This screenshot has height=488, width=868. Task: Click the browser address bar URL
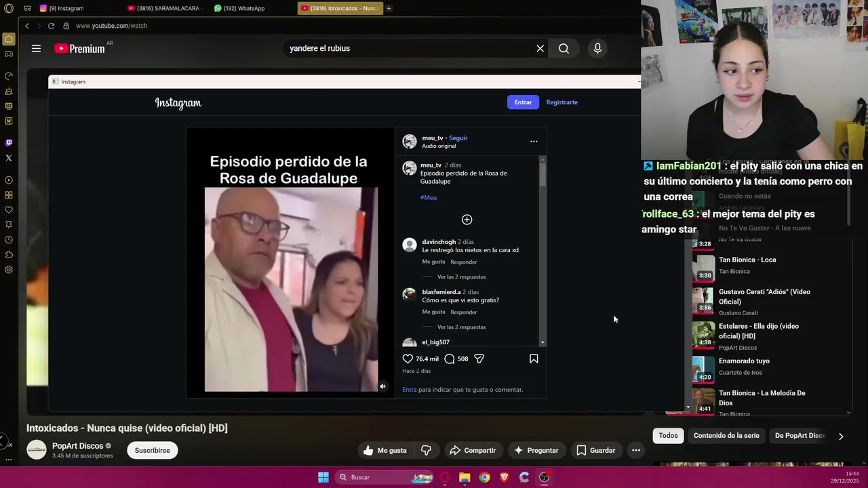pyautogui.click(x=111, y=26)
